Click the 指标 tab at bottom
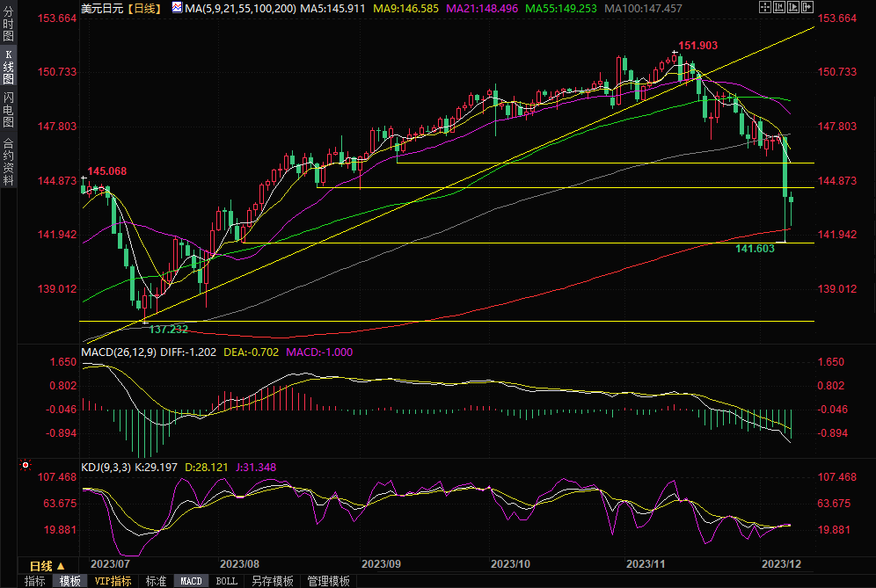 pyautogui.click(x=35, y=581)
